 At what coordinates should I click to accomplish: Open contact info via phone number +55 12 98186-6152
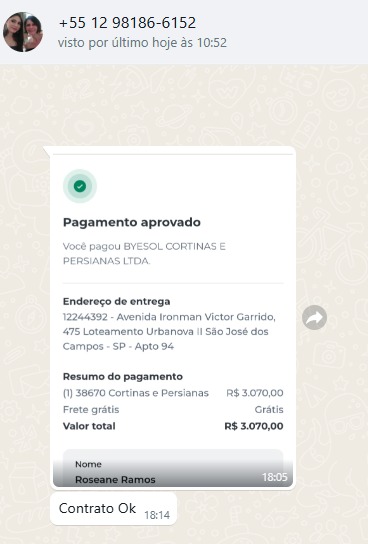(x=127, y=23)
